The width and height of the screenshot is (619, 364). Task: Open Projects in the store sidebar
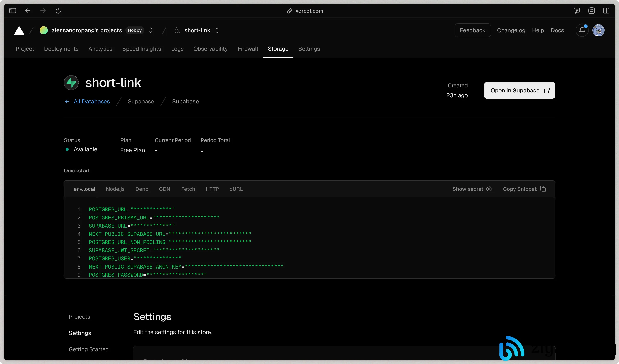pos(79,317)
